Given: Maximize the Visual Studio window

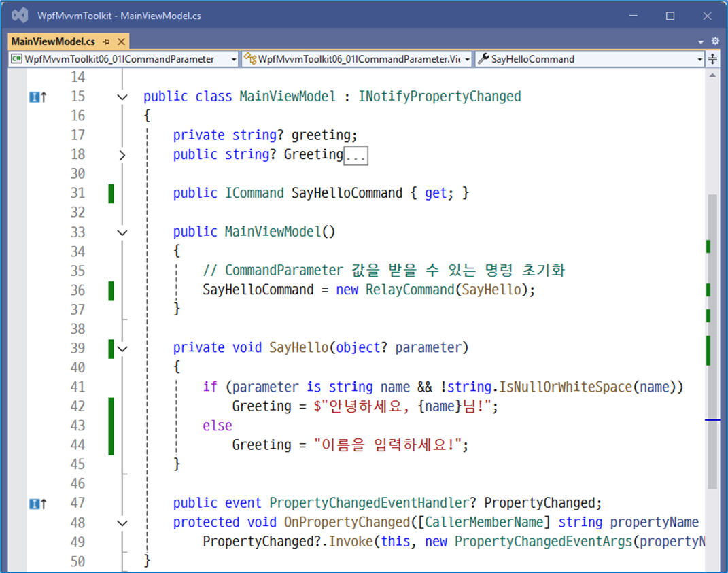Looking at the screenshot, I should [x=670, y=16].
